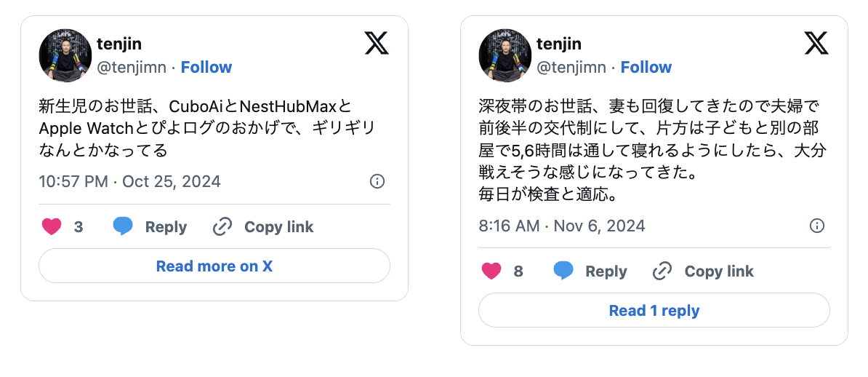Like the Nov 6 night-shift tweet

coord(492,271)
